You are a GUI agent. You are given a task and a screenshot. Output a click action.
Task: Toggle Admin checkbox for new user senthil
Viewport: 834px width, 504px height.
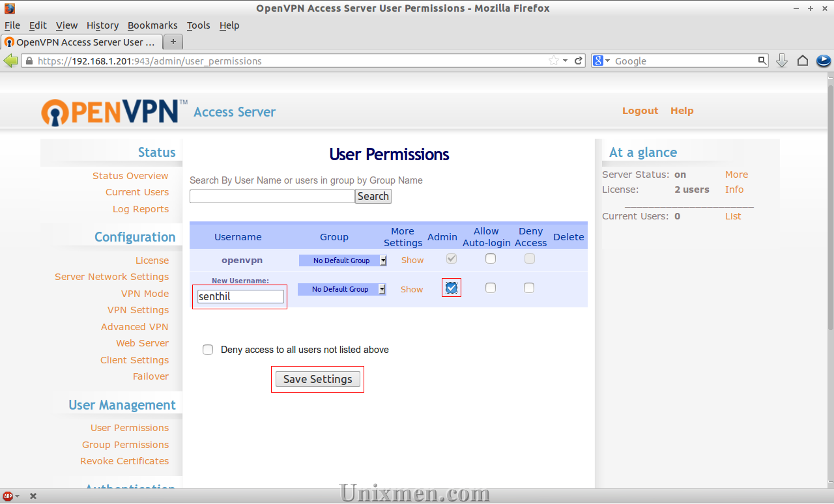(x=452, y=288)
